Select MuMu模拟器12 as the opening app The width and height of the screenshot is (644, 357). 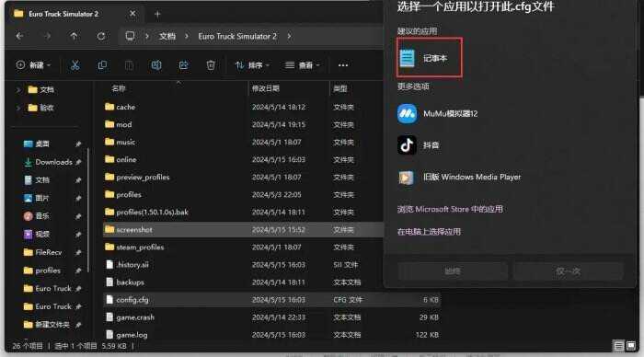(x=438, y=113)
